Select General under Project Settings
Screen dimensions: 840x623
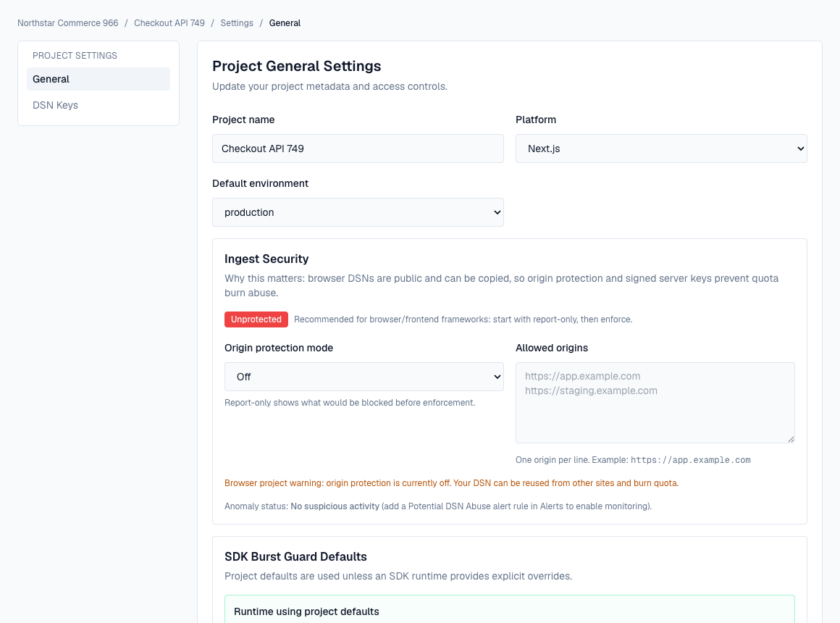tap(51, 79)
